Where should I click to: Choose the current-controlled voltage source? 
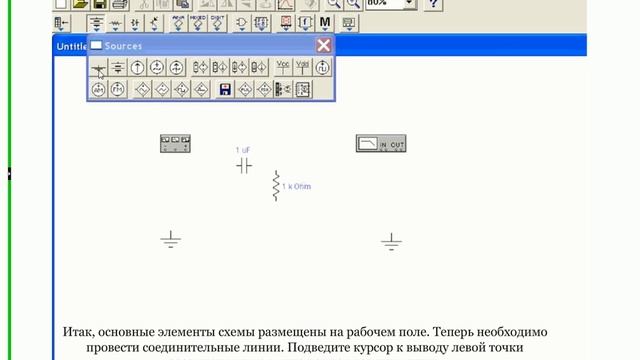[x=239, y=67]
